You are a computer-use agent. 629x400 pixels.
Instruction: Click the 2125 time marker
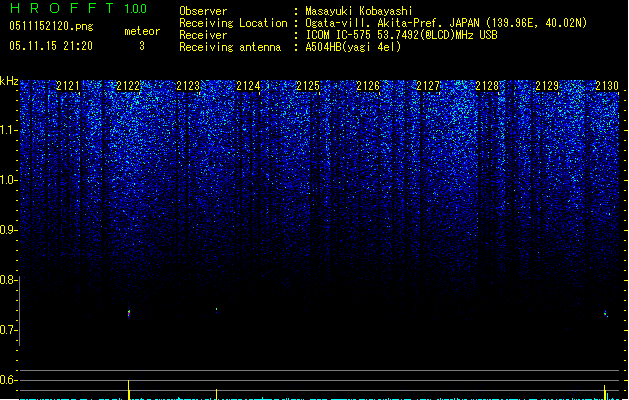click(x=308, y=86)
